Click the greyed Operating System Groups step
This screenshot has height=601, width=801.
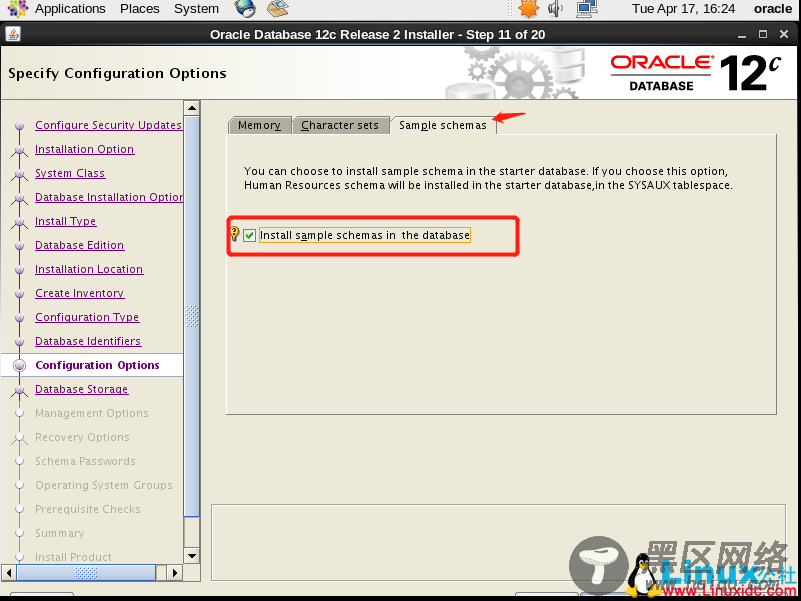104,486
